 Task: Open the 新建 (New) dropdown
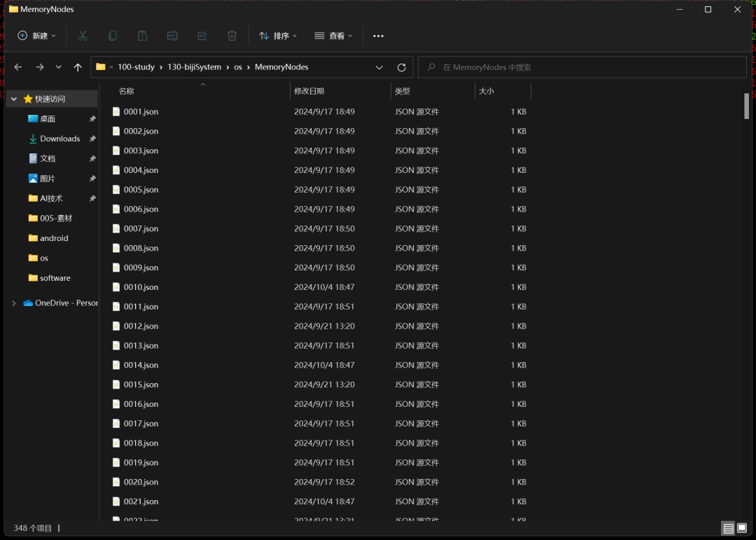point(36,36)
